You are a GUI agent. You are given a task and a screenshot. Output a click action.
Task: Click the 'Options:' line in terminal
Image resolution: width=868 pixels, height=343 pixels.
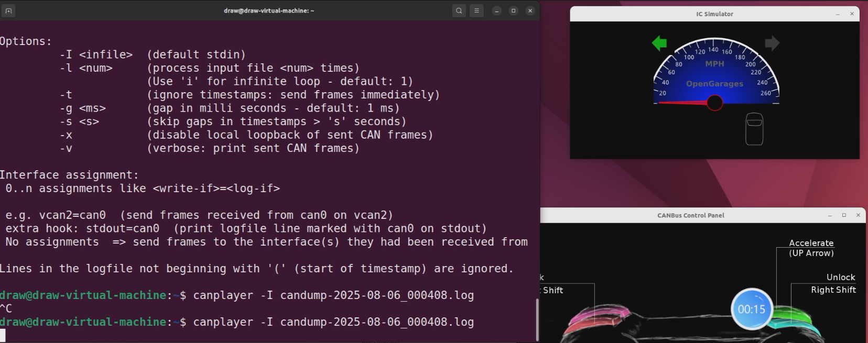(26, 41)
